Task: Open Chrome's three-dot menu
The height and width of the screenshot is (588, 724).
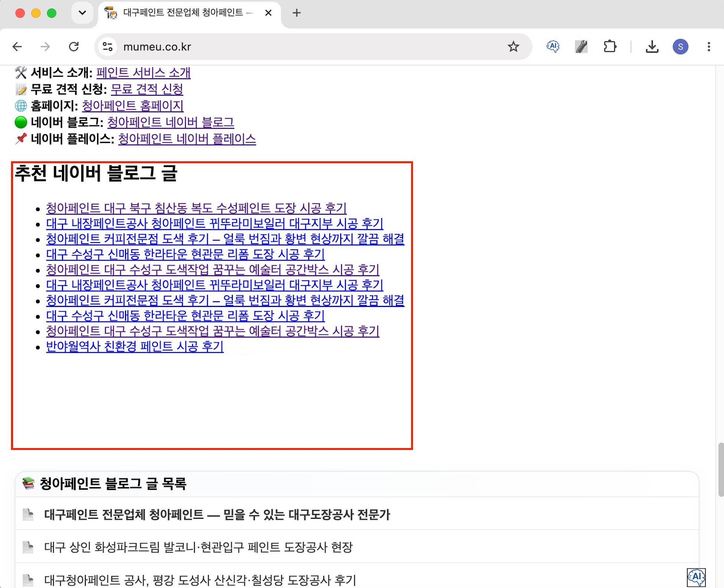Action: tap(709, 47)
